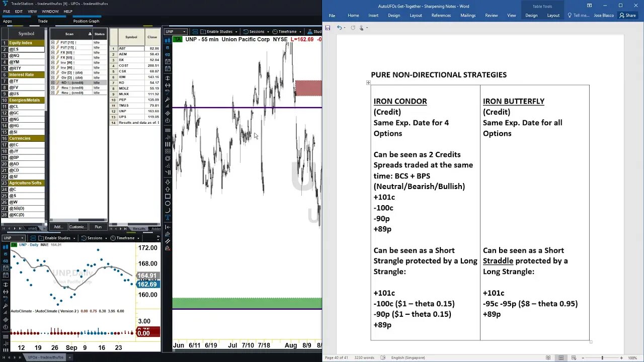Screen dimensions: 644x362
Task: Click the Customize button in scanner panel
Action: pyautogui.click(x=77, y=227)
